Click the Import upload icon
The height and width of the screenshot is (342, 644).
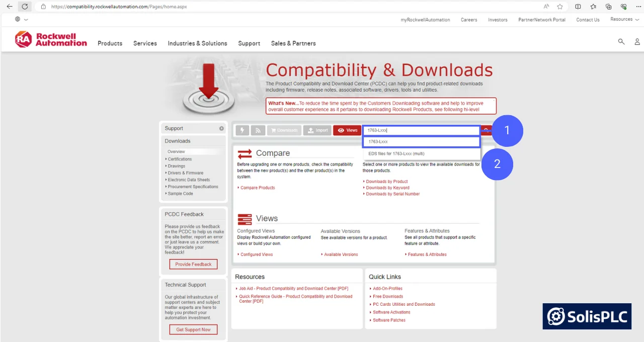coord(317,130)
